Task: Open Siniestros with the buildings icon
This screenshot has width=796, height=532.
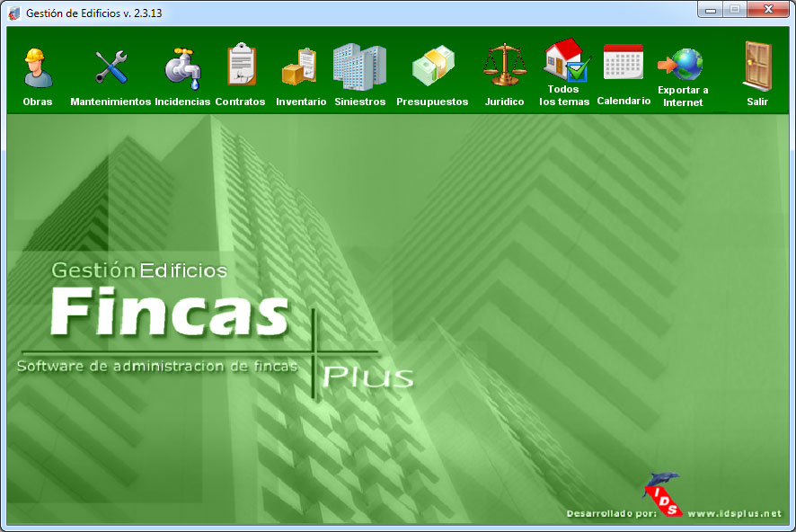Action: [x=359, y=66]
